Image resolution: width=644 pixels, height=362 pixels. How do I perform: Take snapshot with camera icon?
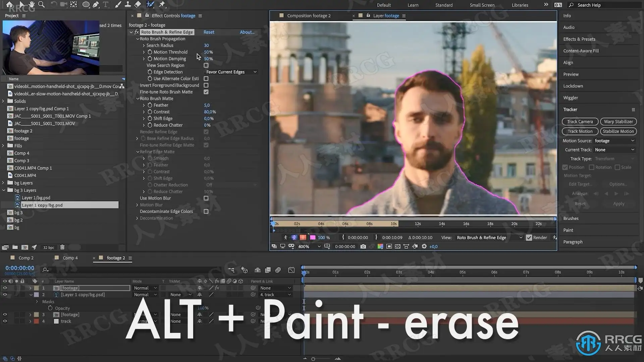coord(363,246)
